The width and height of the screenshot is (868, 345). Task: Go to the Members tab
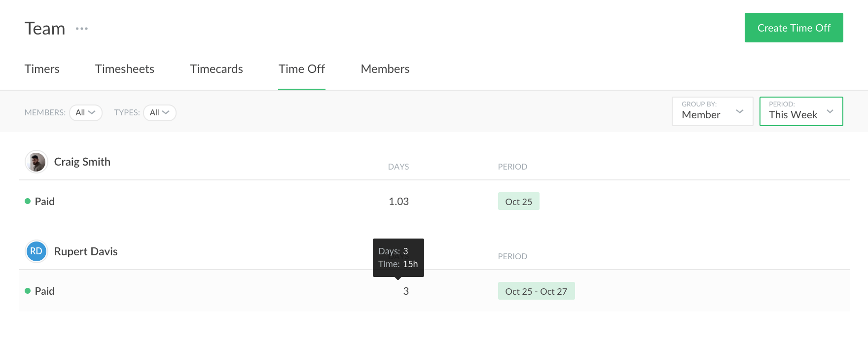point(385,69)
